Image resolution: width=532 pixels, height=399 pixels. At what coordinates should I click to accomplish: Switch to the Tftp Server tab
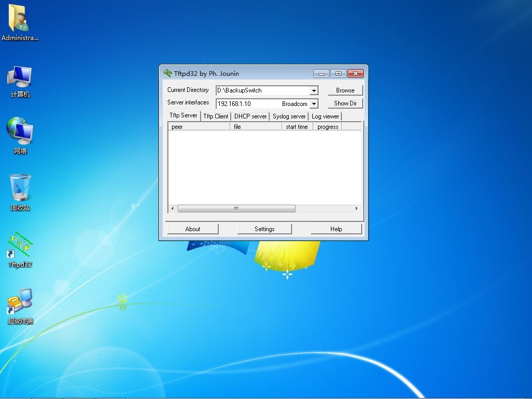coord(183,116)
